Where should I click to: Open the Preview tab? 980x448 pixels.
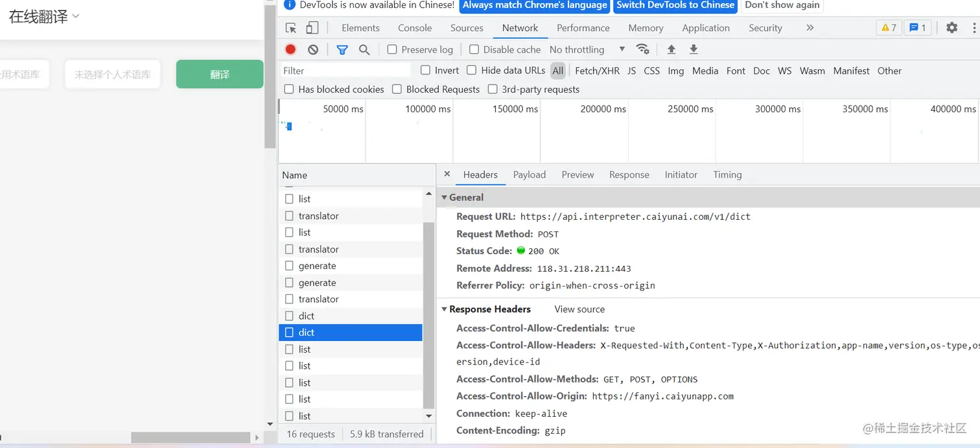[577, 174]
